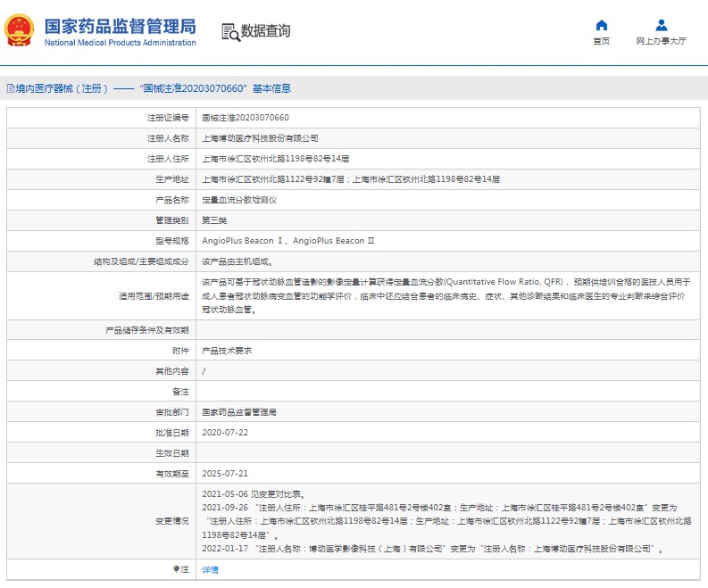This screenshot has height=588, width=708.
Task: Click the 首页 label
Action: pos(602,41)
